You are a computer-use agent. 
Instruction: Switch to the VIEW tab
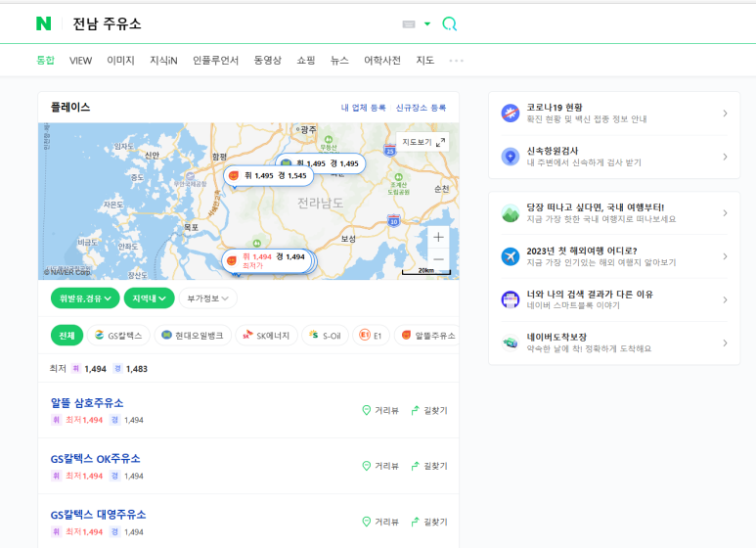(80, 61)
